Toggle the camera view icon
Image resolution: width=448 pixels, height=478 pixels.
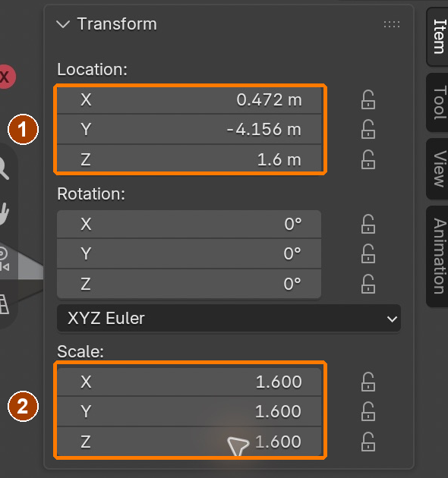coord(5,259)
